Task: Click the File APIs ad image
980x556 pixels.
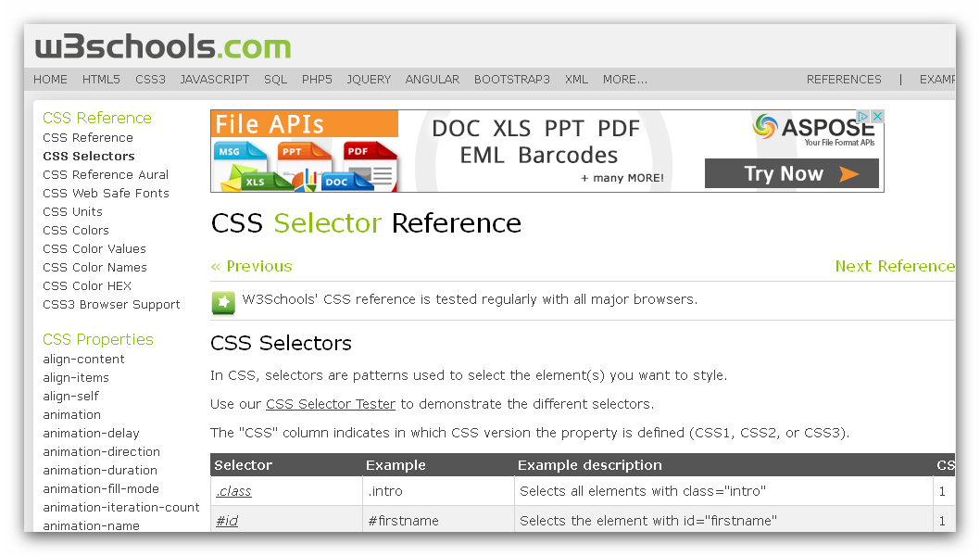Action: (x=305, y=151)
